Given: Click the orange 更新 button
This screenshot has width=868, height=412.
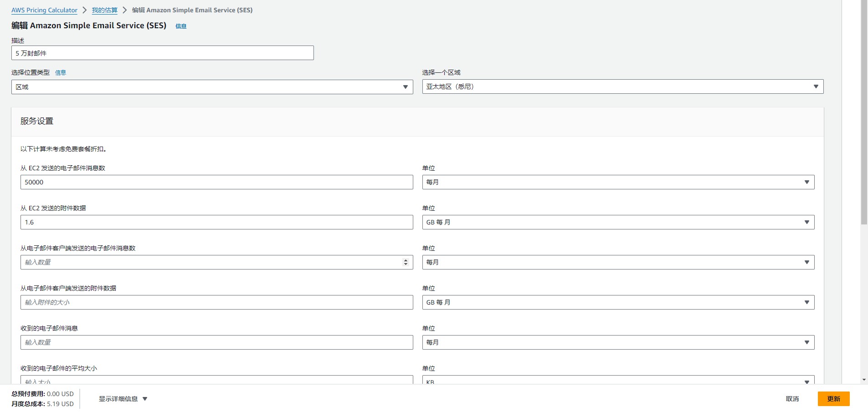Looking at the screenshot, I should pyautogui.click(x=834, y=399).
